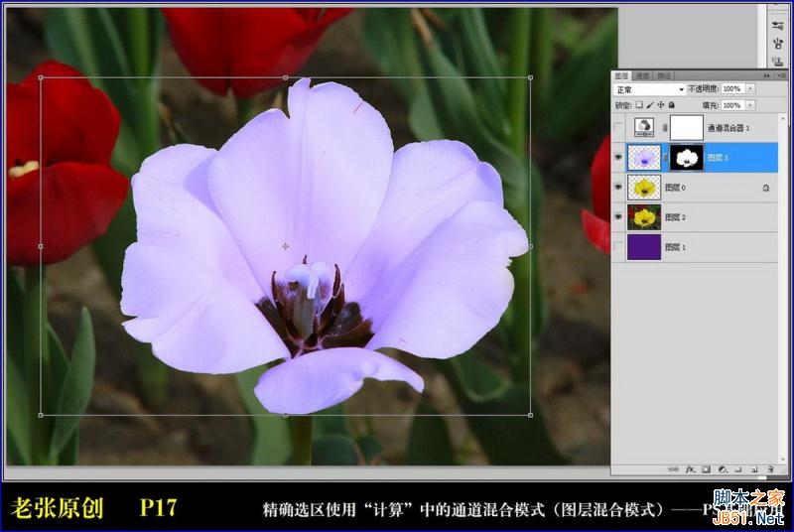Select layer row named 图层 0
This screenshot has height=532, width=794.
695,188
